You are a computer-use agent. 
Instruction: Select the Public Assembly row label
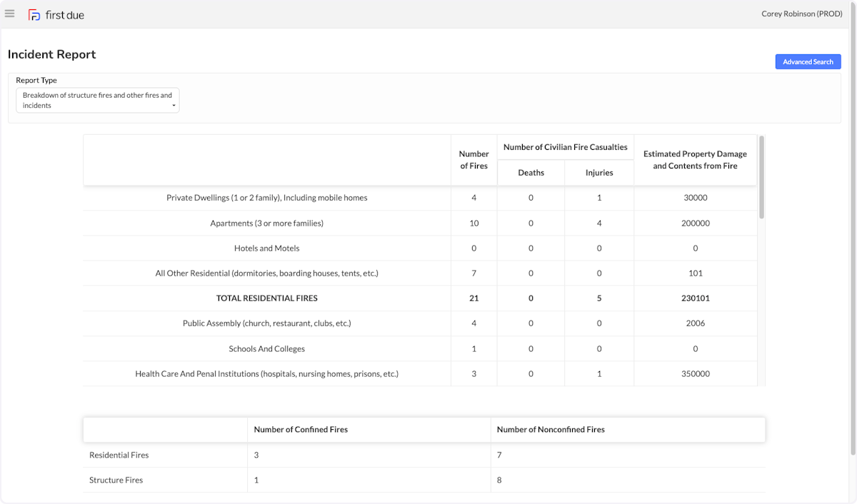tap(266, 323)
